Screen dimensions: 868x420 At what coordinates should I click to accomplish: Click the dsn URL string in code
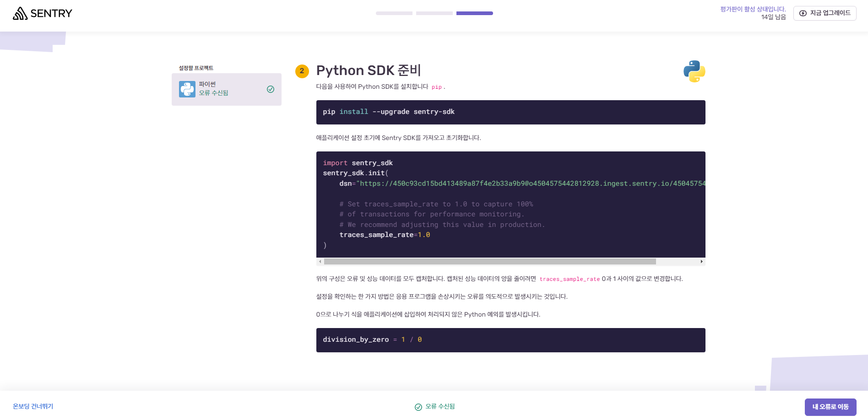pyautogui.click(x=531, y=183)
